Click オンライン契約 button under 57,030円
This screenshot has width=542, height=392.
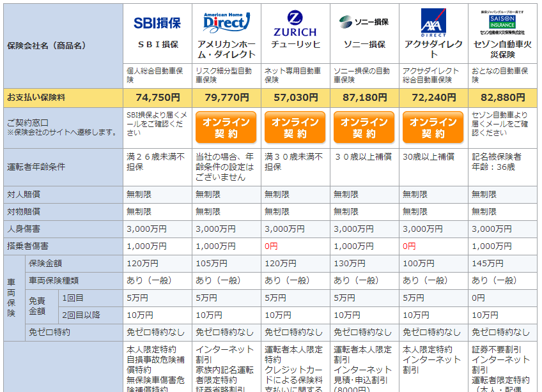(295, 128)
